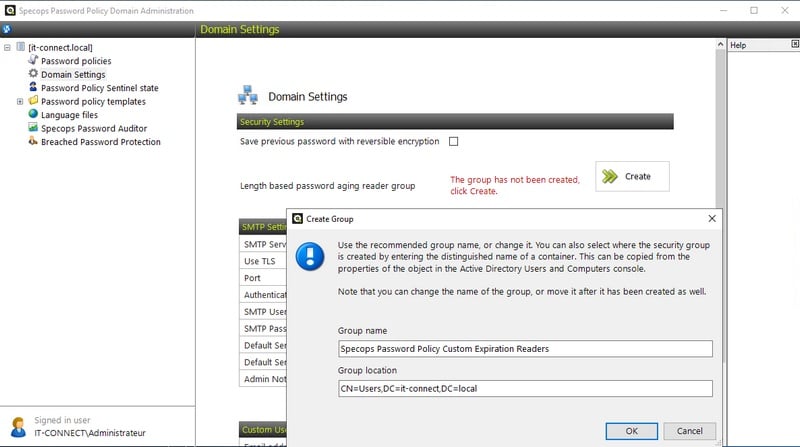Open Breached Password Protection
Image resolution: width=800 pixels, height=447 pixels.
point(101,142)
